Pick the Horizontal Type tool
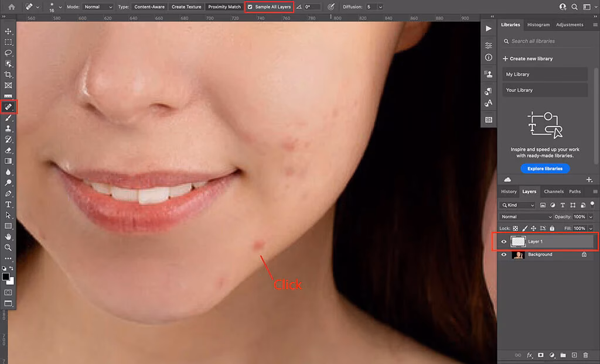 (8, 204)
